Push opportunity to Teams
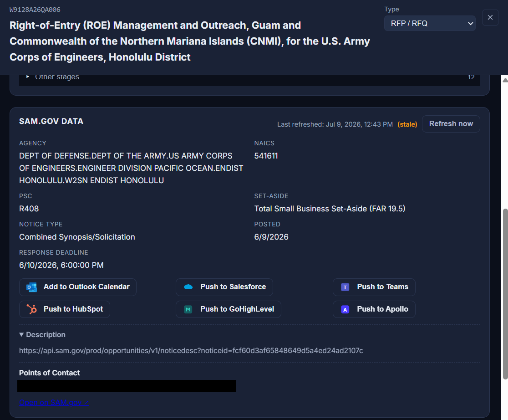Image resolution: width=508 pixels, height=420 pixels. pos(374,287)
